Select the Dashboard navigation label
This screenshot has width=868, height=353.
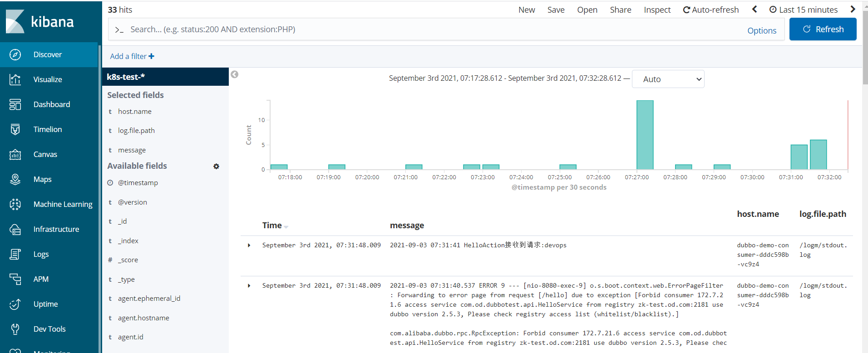(x=52, y=104)
